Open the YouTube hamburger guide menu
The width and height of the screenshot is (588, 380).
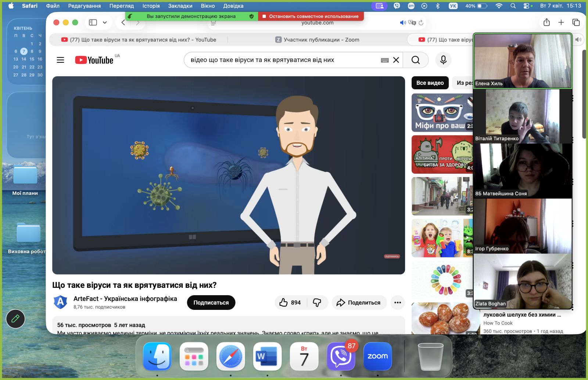coord(60,60)
